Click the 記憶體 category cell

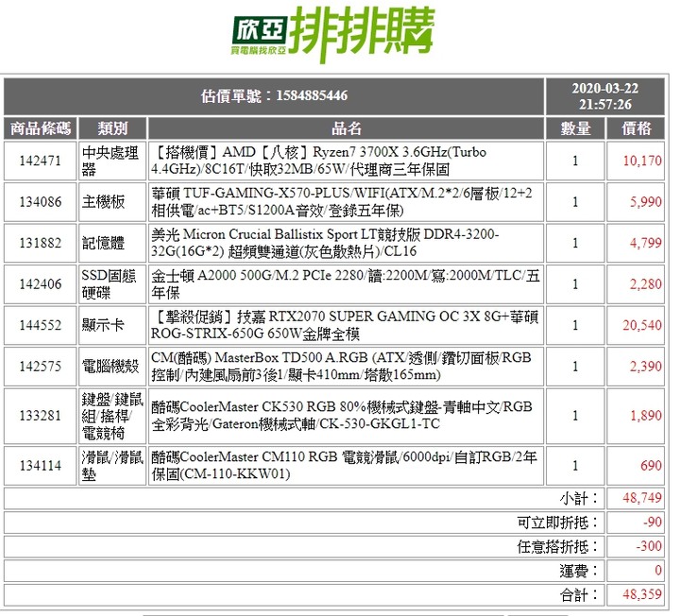coord(112,243)
